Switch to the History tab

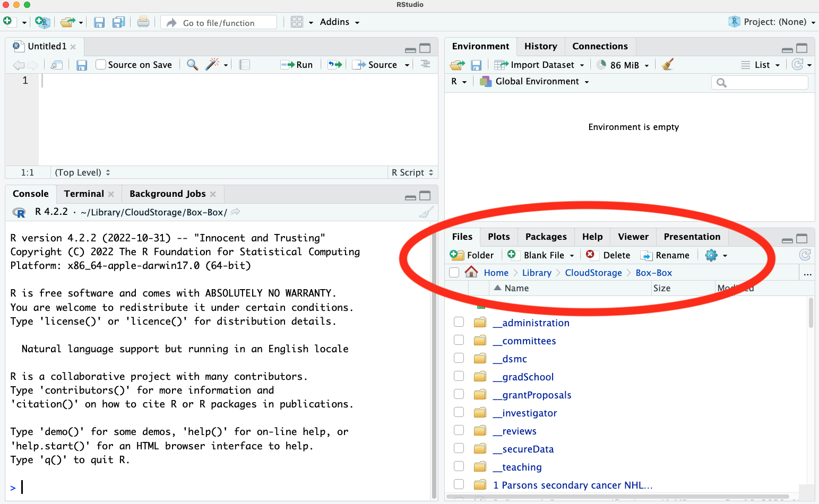(x=541, y=46)
